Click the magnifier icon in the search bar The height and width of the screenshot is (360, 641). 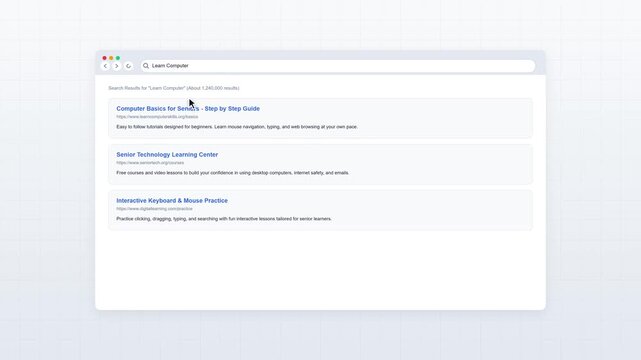tap(146, 66)
